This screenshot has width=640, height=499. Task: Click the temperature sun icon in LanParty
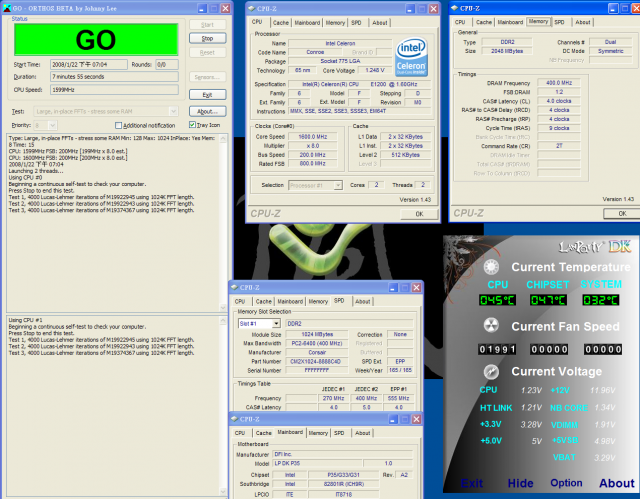(x=491, y=267)
